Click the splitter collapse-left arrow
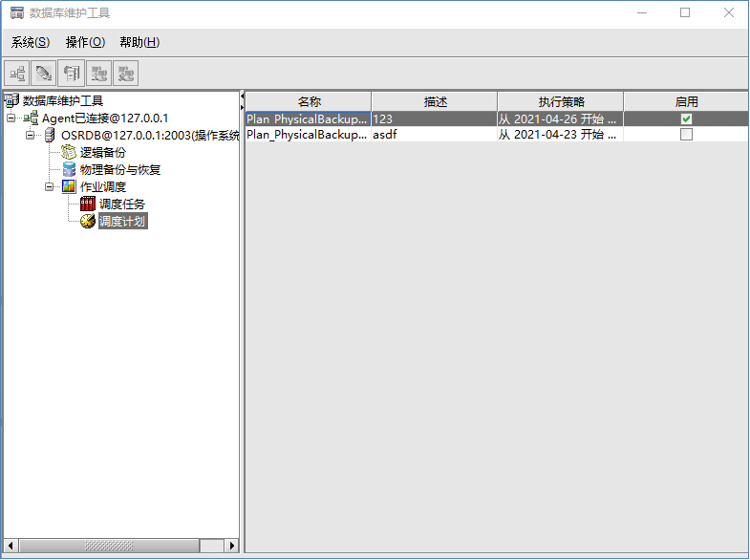Image resolution: width=750 pixels, height=560 pixels. [242, 97]
